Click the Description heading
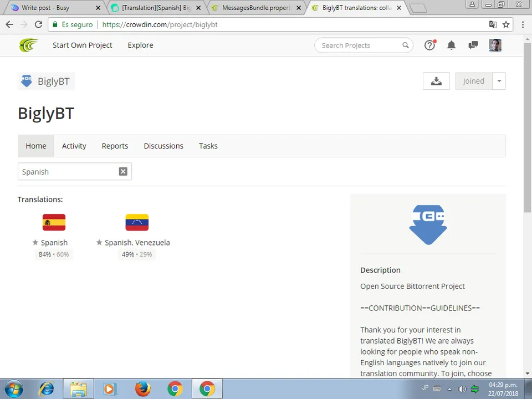Screen dimensions: 532x399 click(380, 270)
